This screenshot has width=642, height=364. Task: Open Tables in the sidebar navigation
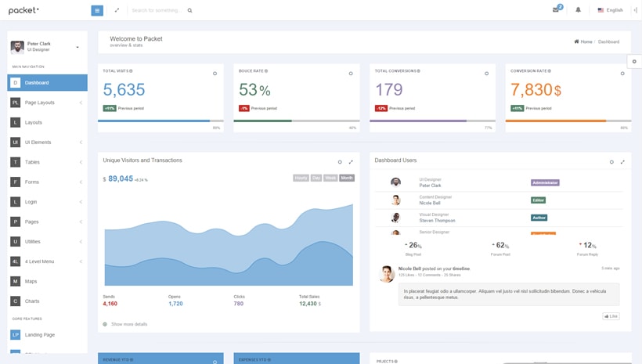(32, 162)
